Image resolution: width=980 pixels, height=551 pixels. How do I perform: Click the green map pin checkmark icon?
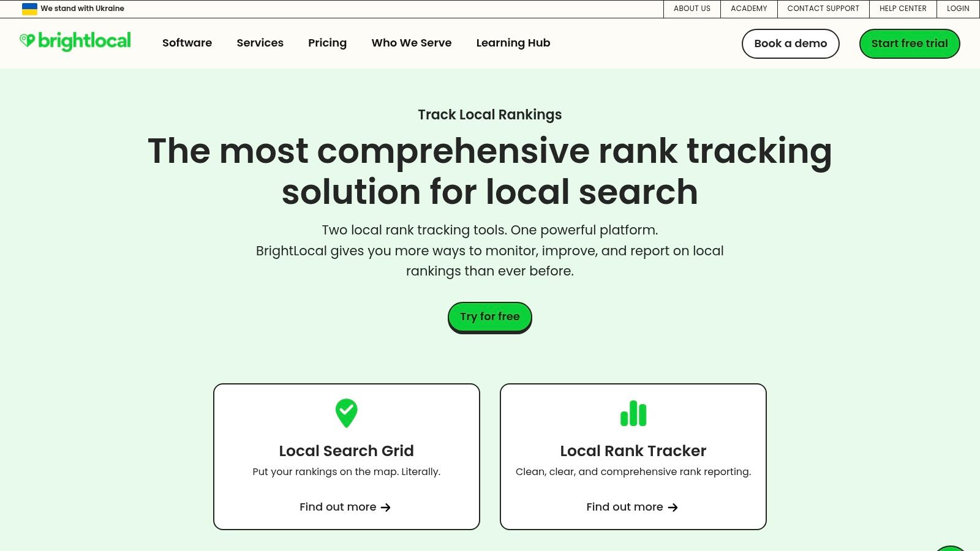[346, 413]
